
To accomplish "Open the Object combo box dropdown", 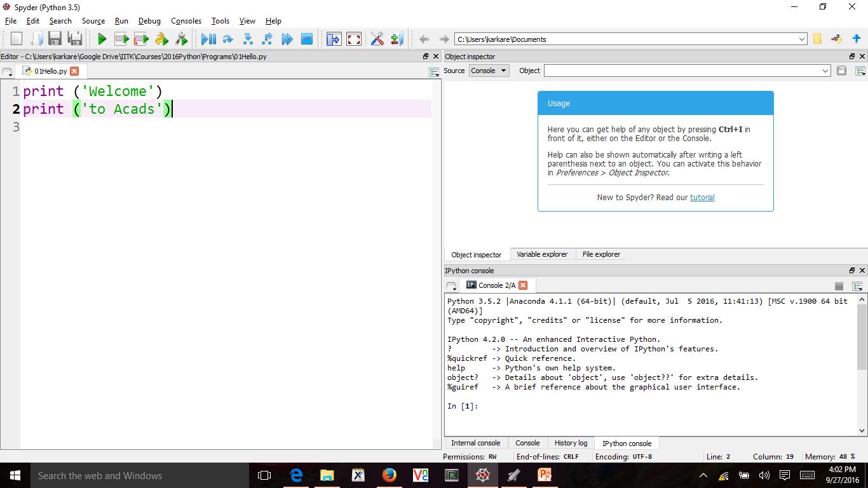I will [x=825, y=71].
